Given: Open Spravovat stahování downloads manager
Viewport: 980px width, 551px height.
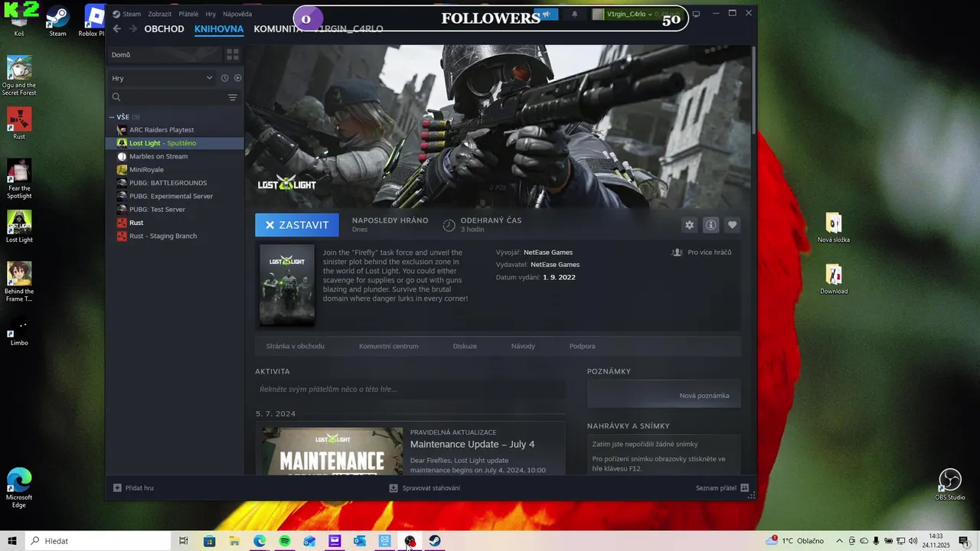Looking at the screenshot, I should [424, 487].
